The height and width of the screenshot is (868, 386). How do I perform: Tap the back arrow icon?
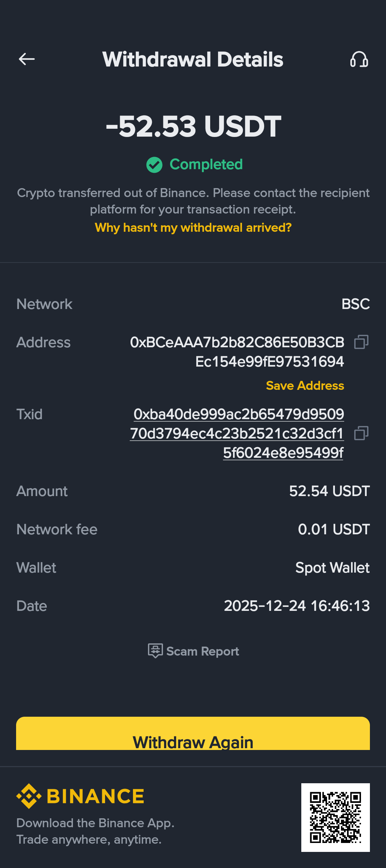[x=27, y=59]
